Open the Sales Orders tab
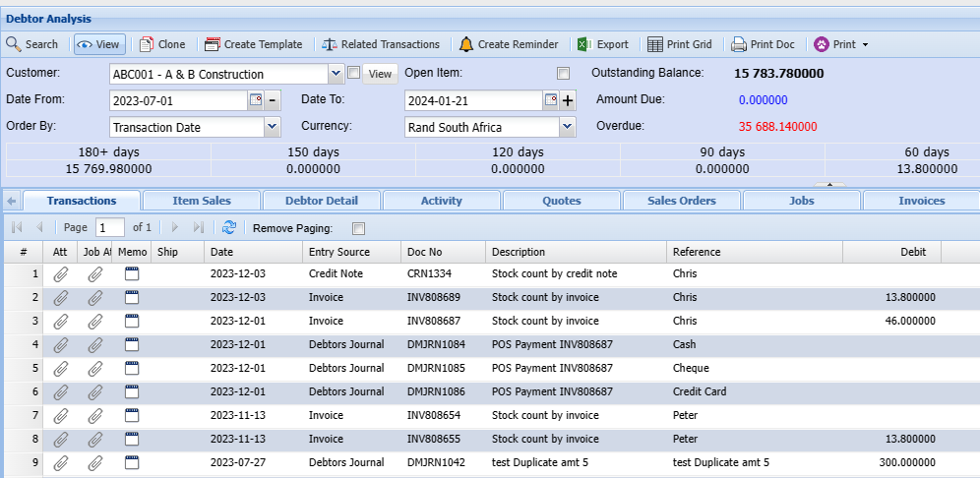The width and height of the screenshot is (980, 478). [682, 201]
